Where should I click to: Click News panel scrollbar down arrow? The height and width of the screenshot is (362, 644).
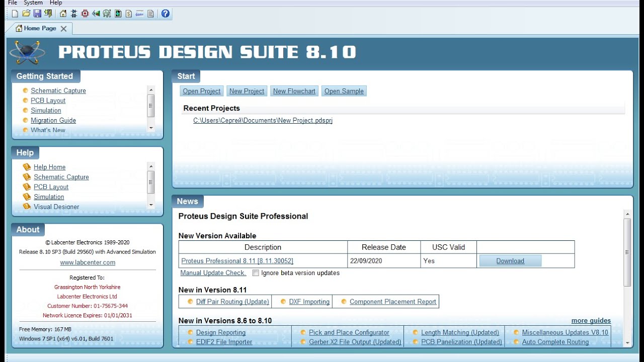pos(627,343)
